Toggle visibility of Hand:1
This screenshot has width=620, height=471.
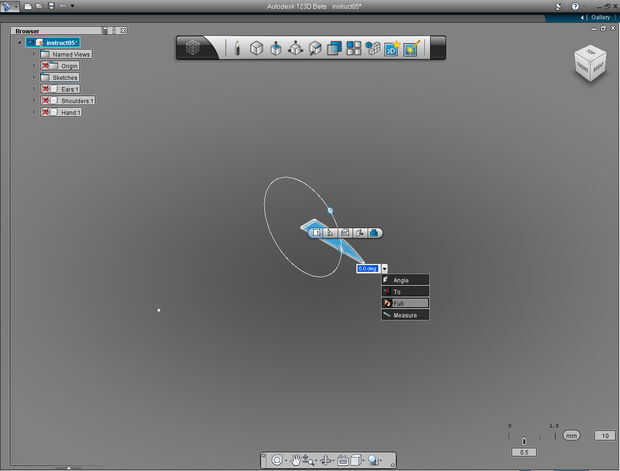click(45, 112)
